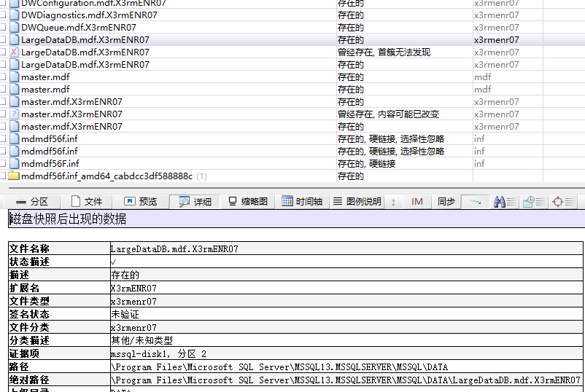Click the 磁盘快照后出现的数据 text field

[x=297, y=219]
